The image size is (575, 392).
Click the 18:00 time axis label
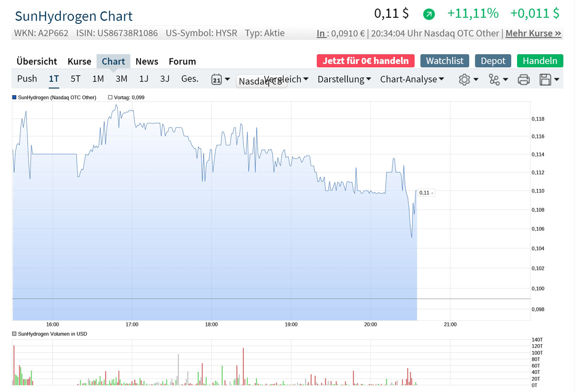tap(211, 325)
